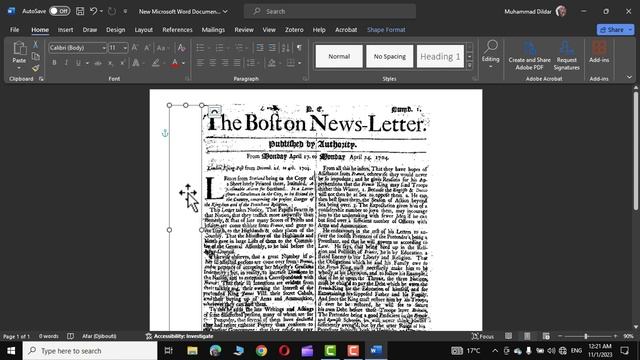Open the font color dropdown arrow
Viewport: 640px width, 360px height.
[x=183, y=63]
